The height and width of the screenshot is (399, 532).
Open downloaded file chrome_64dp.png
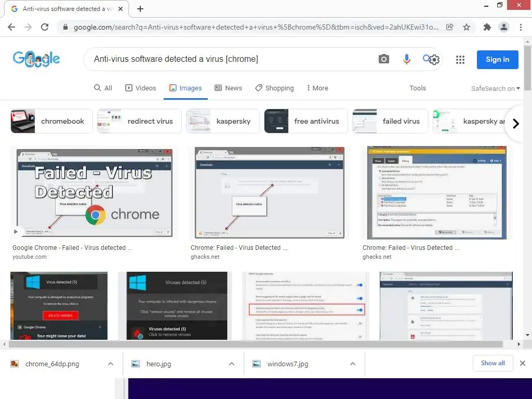(x=52, y=364)
